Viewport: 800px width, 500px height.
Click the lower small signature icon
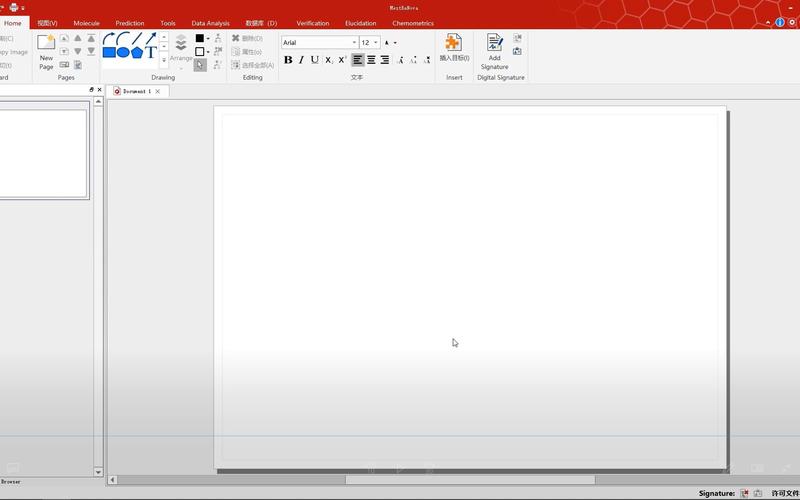pos(517,52)
